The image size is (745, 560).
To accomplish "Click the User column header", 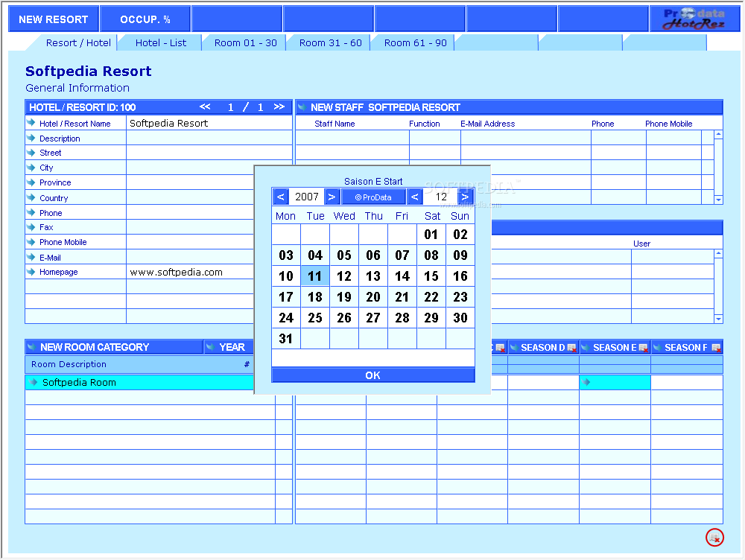I will pyautogui.click(x=641, y=244).
